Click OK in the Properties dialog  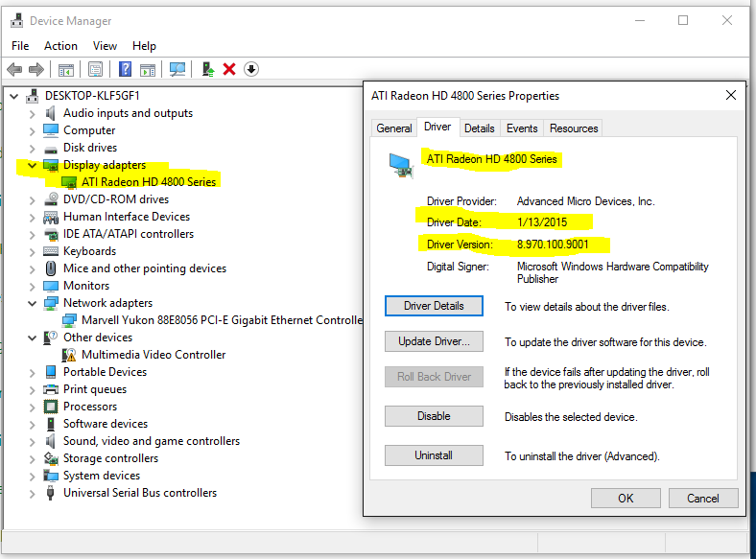(626, 499)
